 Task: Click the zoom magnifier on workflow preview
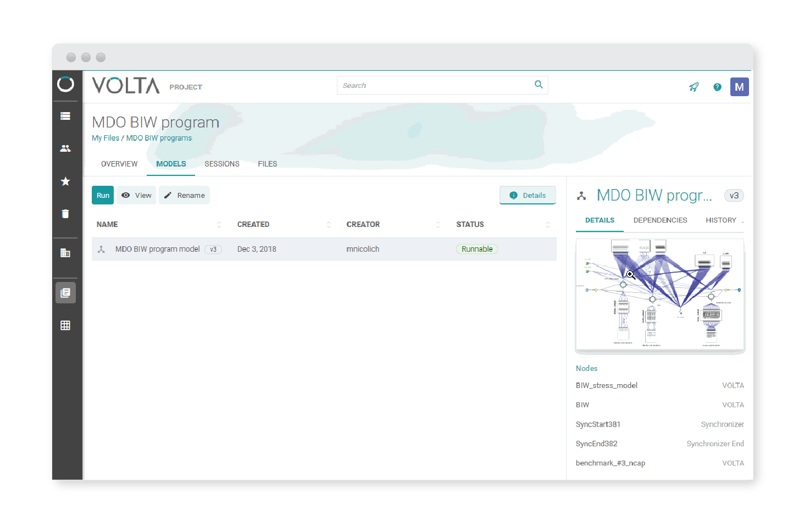point(631,275)
